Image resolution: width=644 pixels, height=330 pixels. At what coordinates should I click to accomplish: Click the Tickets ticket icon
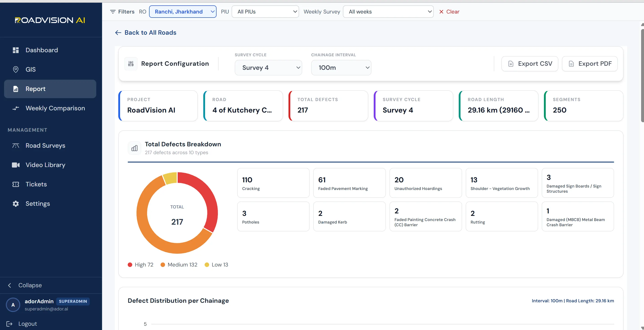click(16, 184)
